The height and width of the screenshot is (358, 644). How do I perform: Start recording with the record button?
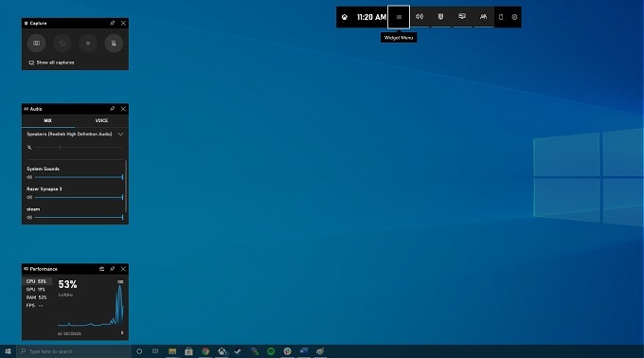point(88,44)
